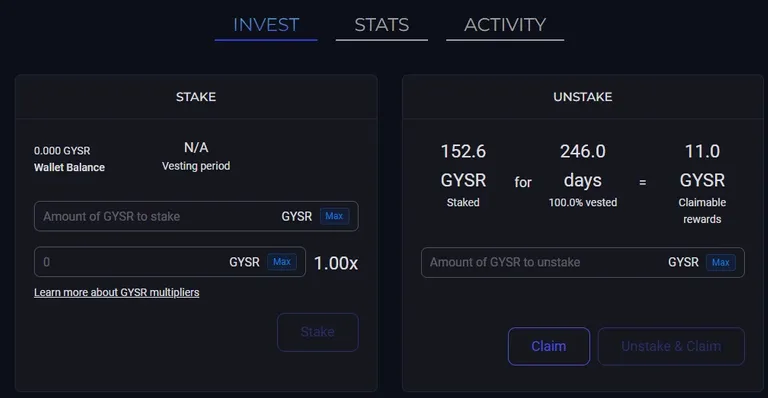The width and height of the screenshot is (768, 398).
Task: Select the INVEST tab
Action: pos(266,25)
